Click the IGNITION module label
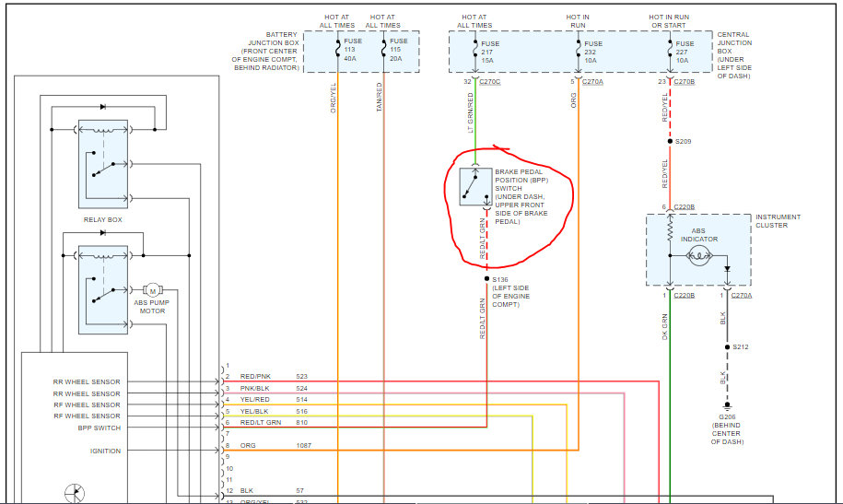This screenshot has width=843, height=504. point(105,451)
